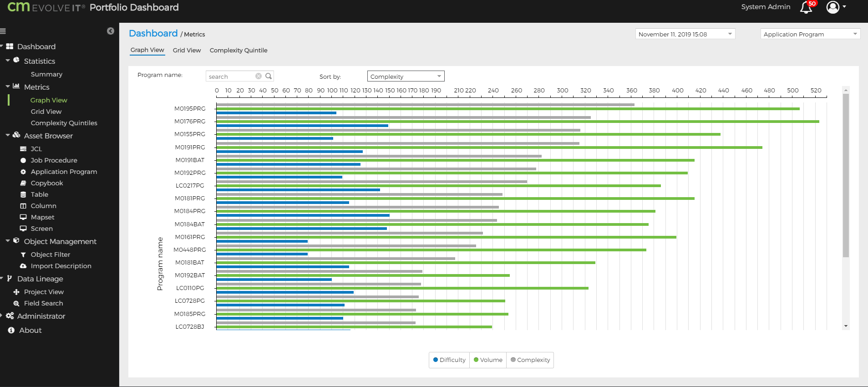Screen dimensions: 868x387
Task: Click the chart scrollbar down arrow
Action: 846,326
